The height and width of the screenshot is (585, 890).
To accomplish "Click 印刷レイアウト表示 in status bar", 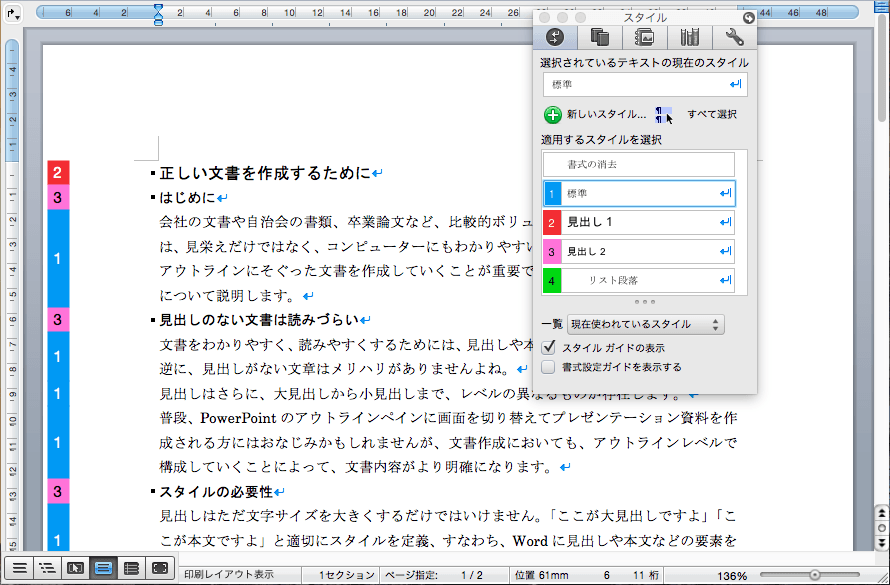I will [229, 575].
